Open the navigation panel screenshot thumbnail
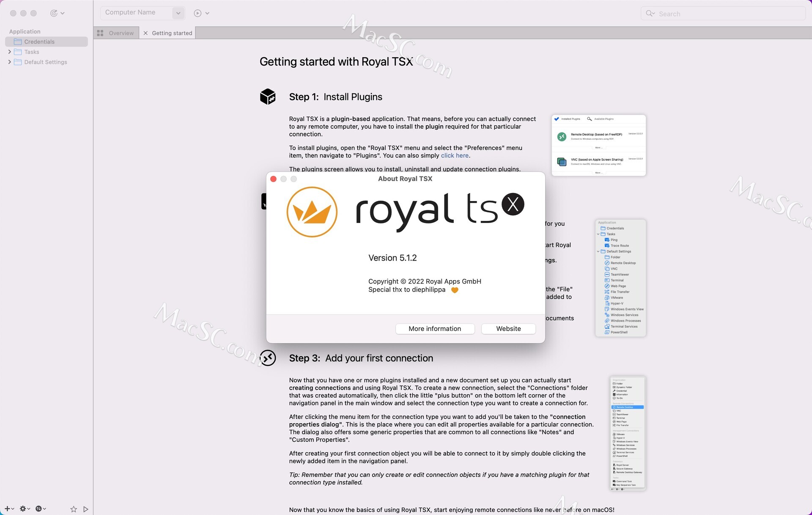 [620, 278]
